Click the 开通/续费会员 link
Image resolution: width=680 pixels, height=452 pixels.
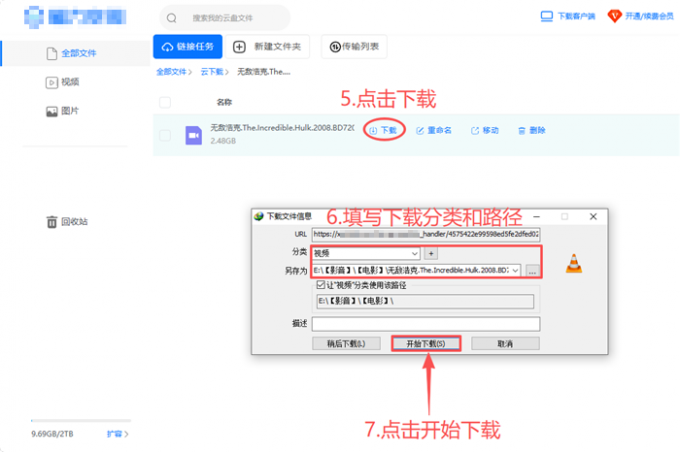point(649,16)
